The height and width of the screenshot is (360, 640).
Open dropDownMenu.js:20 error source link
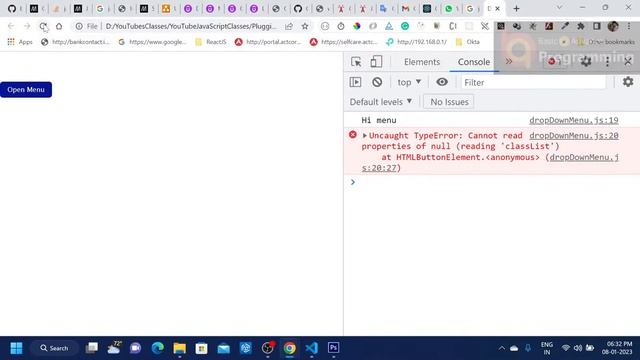[573, 135]
